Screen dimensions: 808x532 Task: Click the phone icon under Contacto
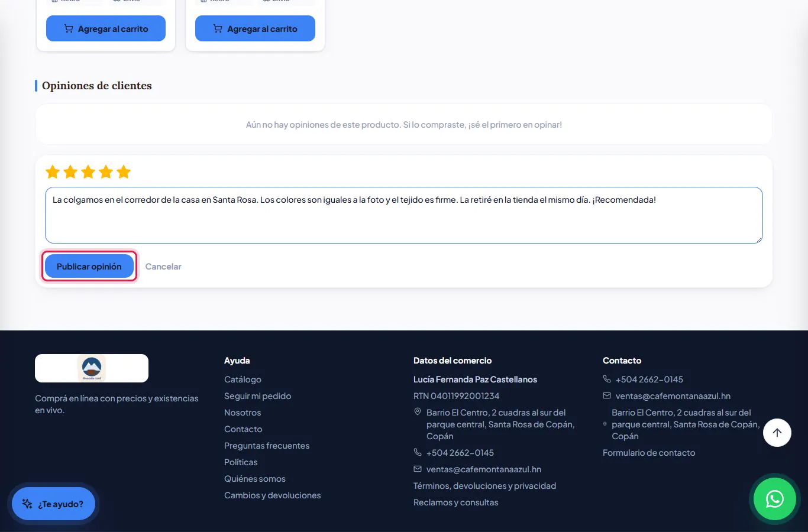click(607, 379)
